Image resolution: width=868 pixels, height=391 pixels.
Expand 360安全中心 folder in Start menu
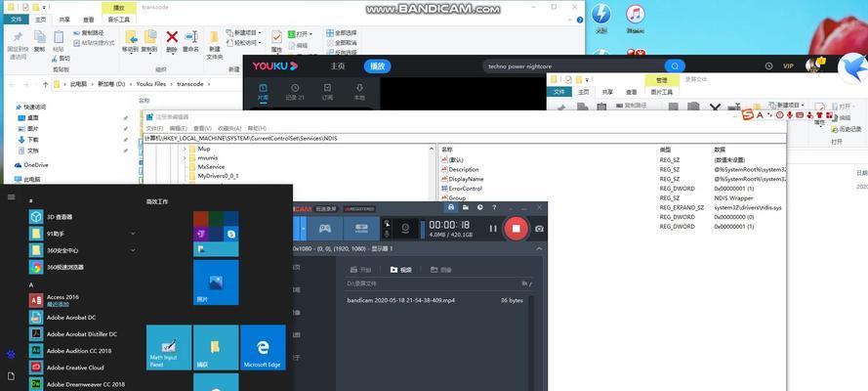133,250
